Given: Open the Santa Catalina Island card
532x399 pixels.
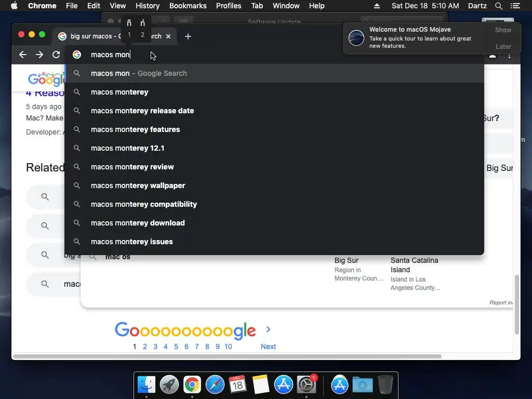Looking at the screenshot, I should (x=415, y=274).
